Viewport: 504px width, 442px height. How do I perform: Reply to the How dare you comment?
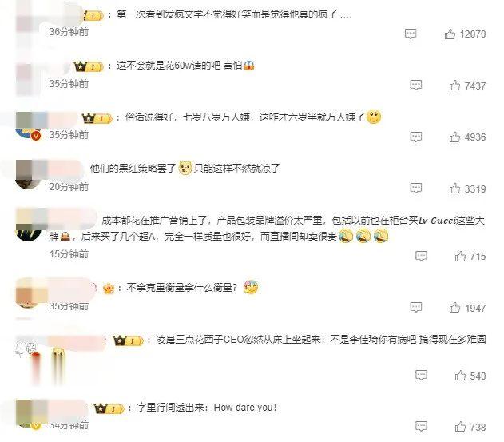pyautogui.click(x=421, y=427)
